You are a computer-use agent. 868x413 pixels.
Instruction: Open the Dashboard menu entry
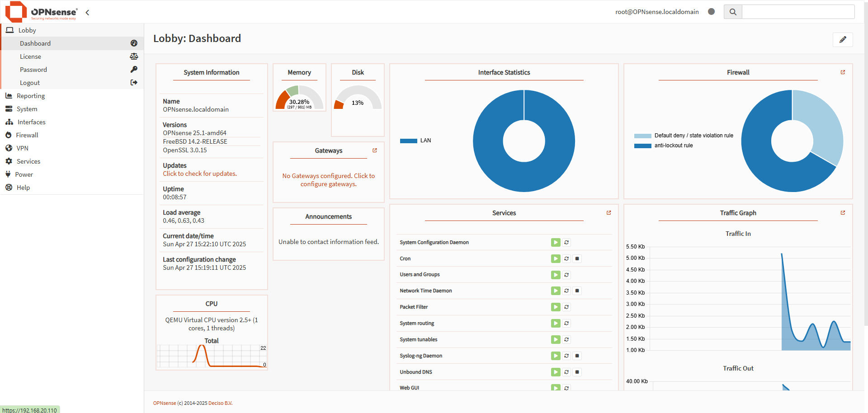72,43
